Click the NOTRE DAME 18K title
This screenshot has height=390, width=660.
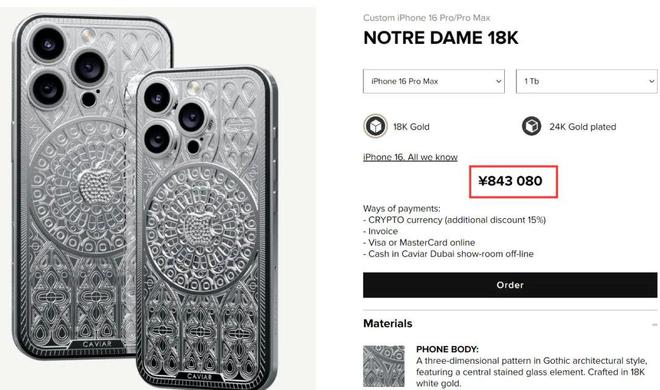pyautogui.click(x=441, y=38)
